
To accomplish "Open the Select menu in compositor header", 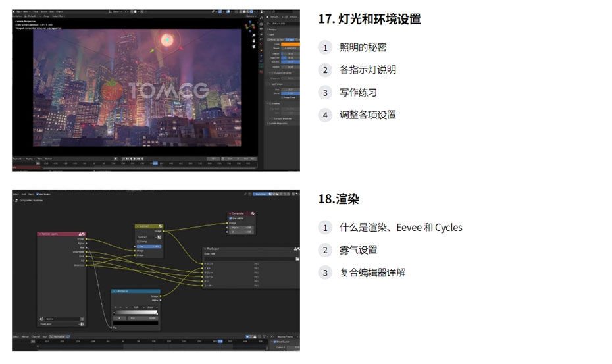I will 16,194.
